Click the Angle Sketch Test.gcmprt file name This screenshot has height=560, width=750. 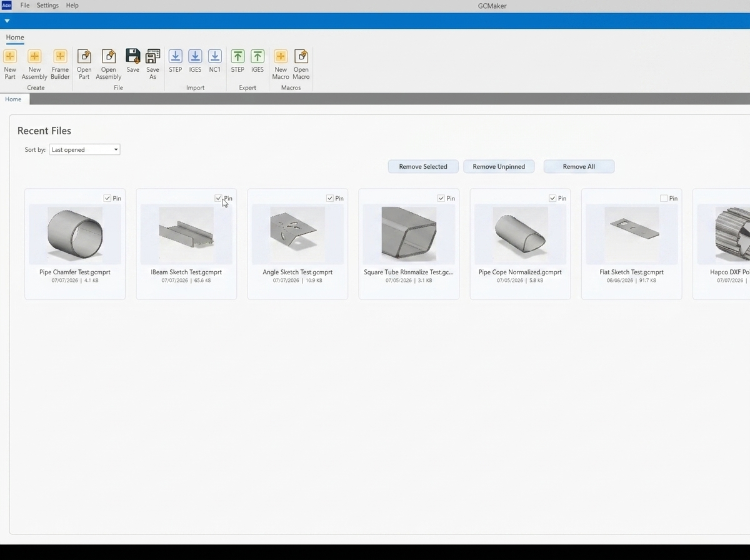tap(297, 272)
